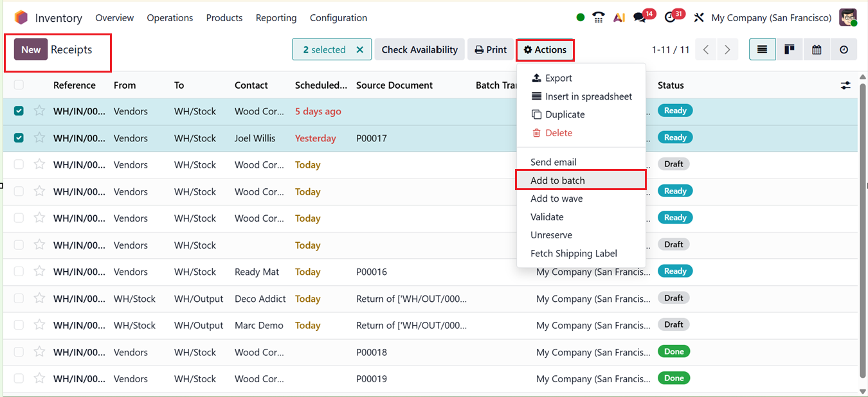Click the user avatar picture
This screenshot has width=868, height=397.
coord(848,17)
